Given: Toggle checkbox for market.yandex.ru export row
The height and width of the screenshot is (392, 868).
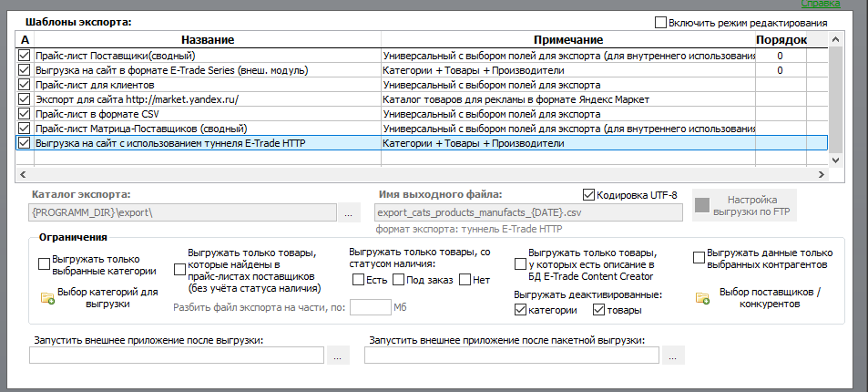Looking at the screenshot, I should pyautogui.click(x=24, y=99).
